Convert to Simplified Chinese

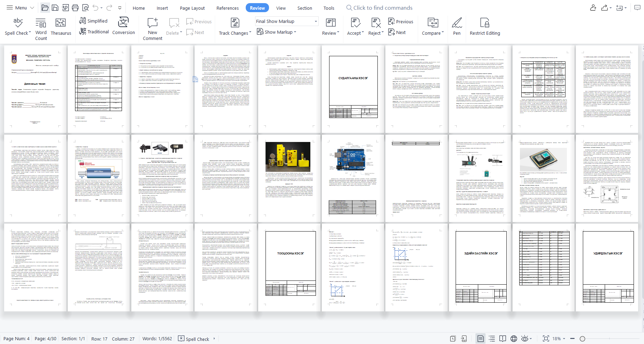click(93, 21)
